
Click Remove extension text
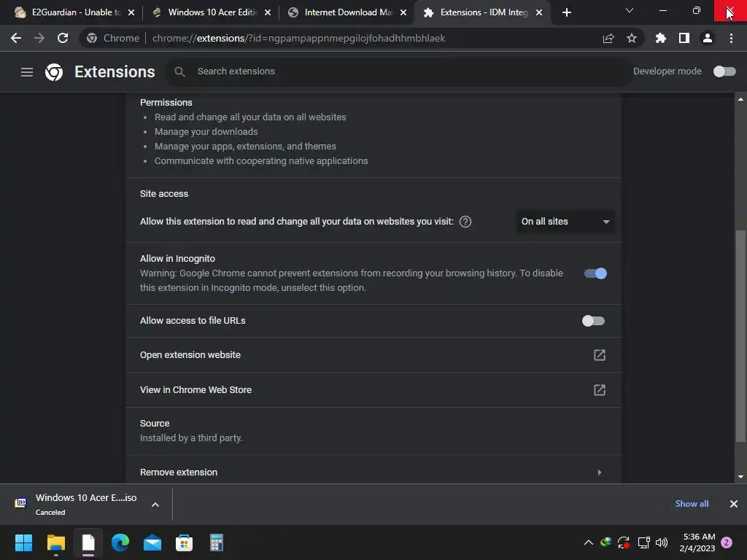179,472
